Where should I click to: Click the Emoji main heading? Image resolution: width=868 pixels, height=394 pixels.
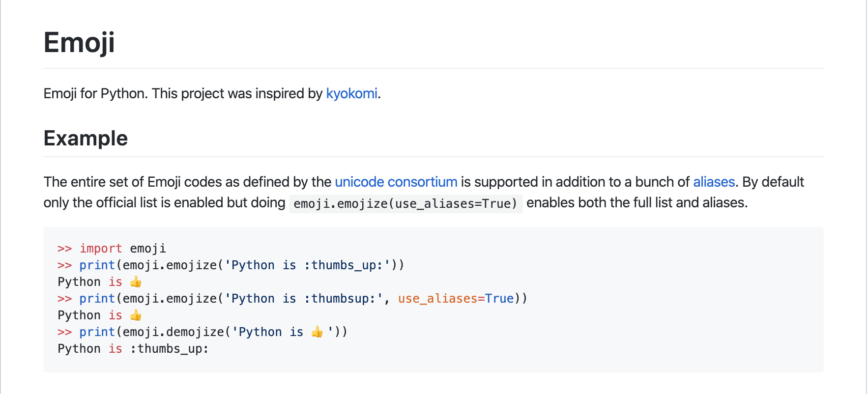(79, 43)
